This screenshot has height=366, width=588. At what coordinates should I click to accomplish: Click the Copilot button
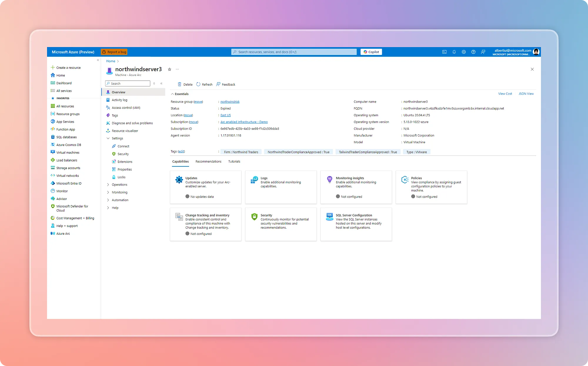click(x=371, y=52)
